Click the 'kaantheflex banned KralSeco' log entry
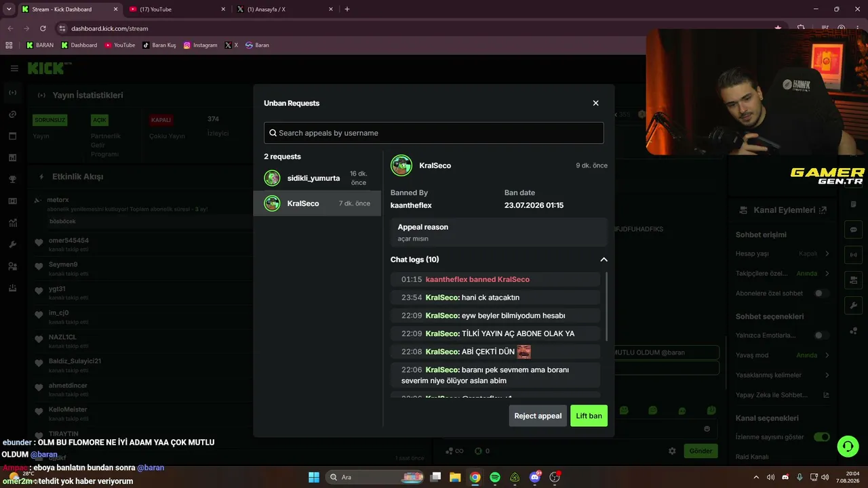Image resolution: width=868 pixels, height=488 pixels. pyautogui.click(x=495, y=279)
